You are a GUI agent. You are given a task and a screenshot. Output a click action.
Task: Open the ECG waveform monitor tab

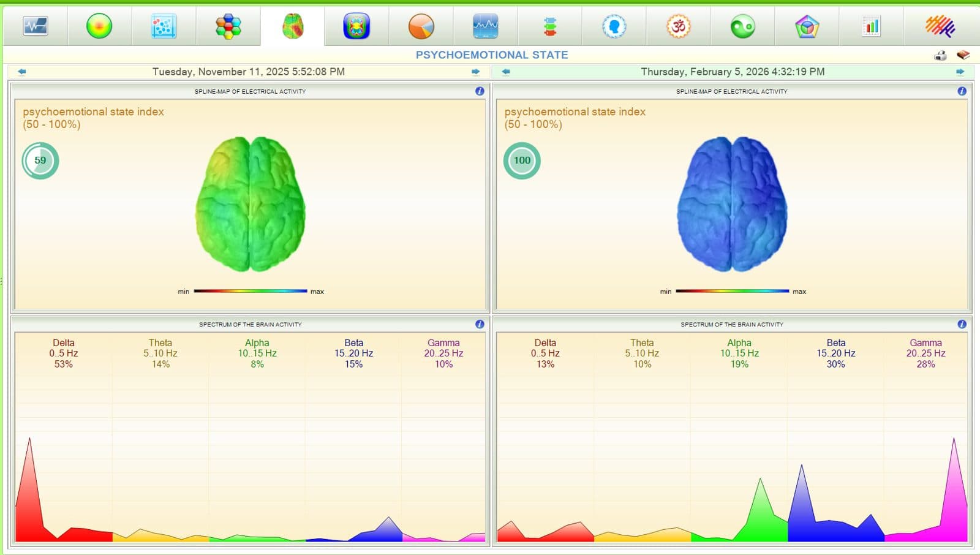tap(36, 26)
